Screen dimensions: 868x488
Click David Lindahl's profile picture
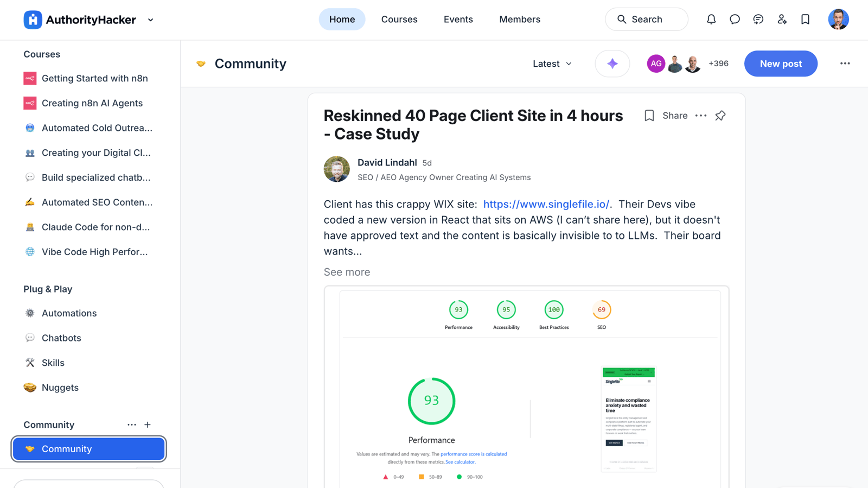337,169
